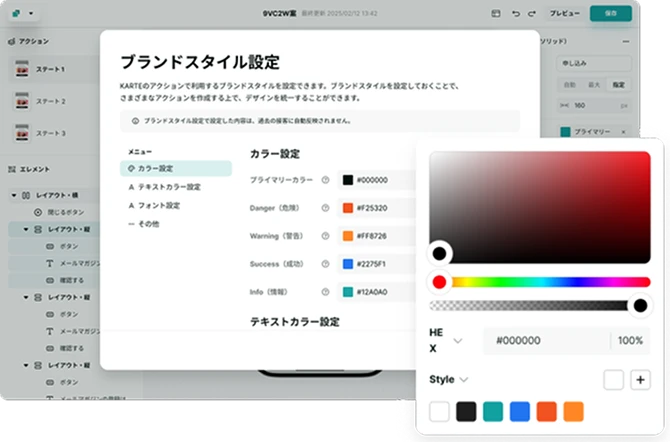The height and width of the screenshot is (442, 670).
Task: Click the Danger color swatch #F25320
Action: pos(348,208)
